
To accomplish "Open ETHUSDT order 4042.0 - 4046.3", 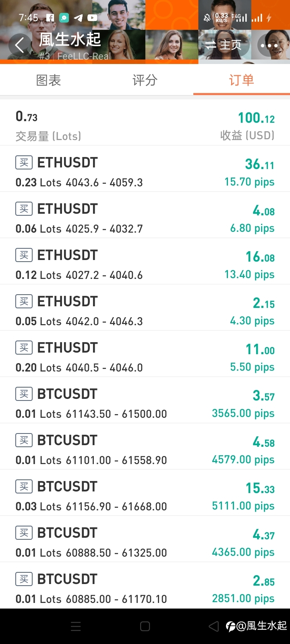I will [145, 308].
